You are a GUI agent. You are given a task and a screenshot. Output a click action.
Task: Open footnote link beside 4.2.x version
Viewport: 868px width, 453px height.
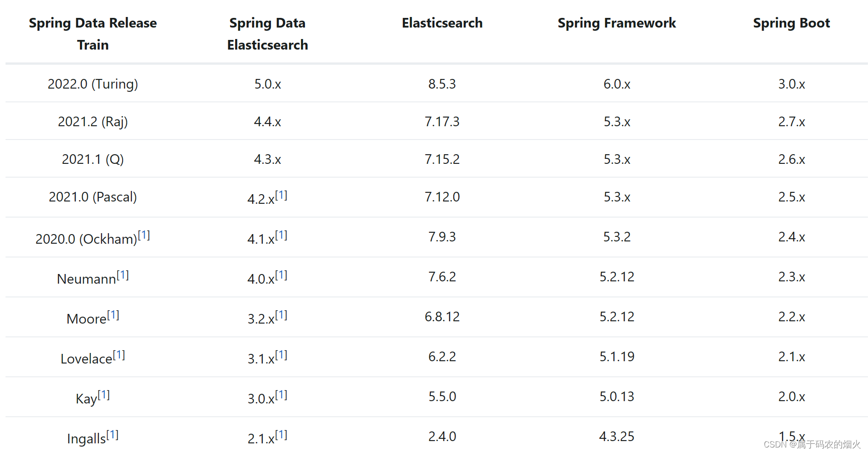pyautogui.click(x=281, y=196)
